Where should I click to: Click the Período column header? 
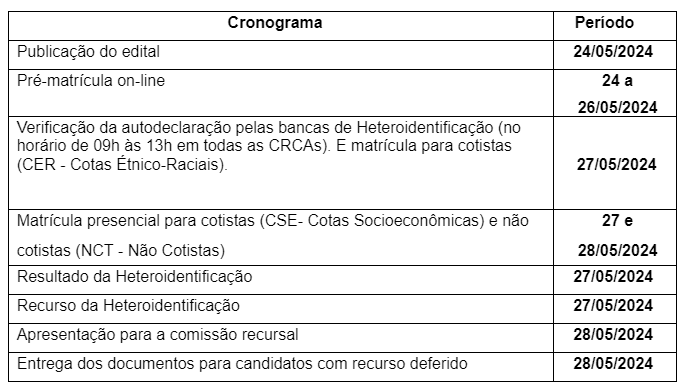604,23
